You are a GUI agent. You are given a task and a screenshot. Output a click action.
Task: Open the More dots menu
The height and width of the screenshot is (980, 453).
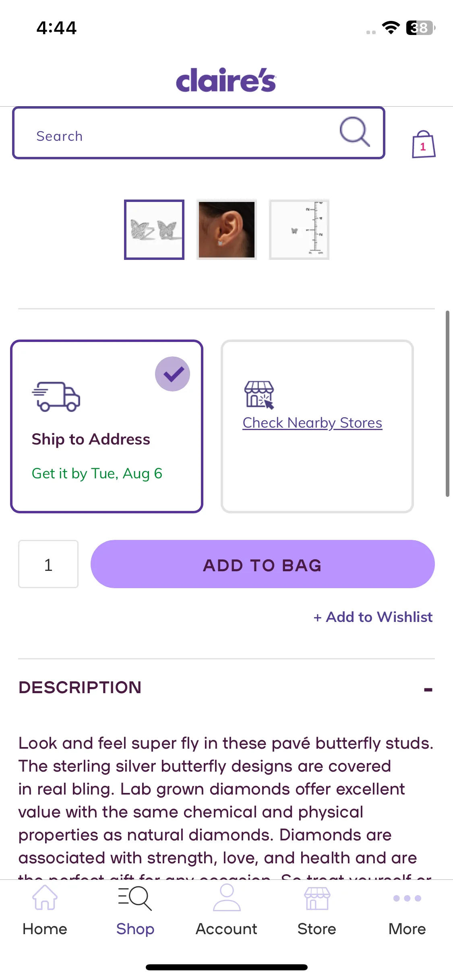click(x=407, y=898)
